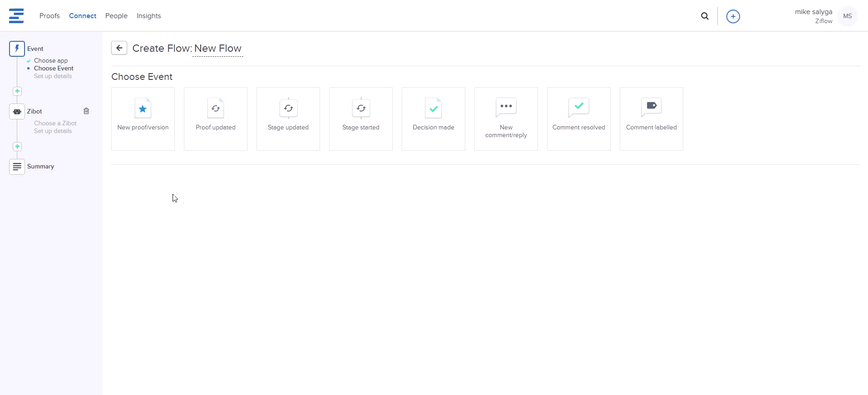Open the Choose a Zibot step
Screen dimensions: 868x395
(x=55, y=123)
